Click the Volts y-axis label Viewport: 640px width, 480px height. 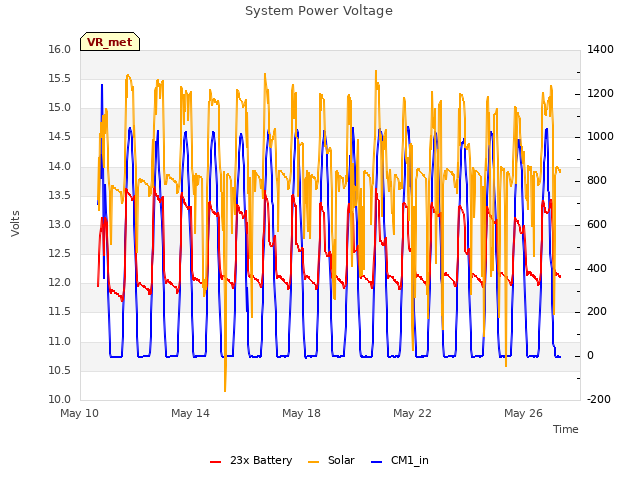(15, 223)
